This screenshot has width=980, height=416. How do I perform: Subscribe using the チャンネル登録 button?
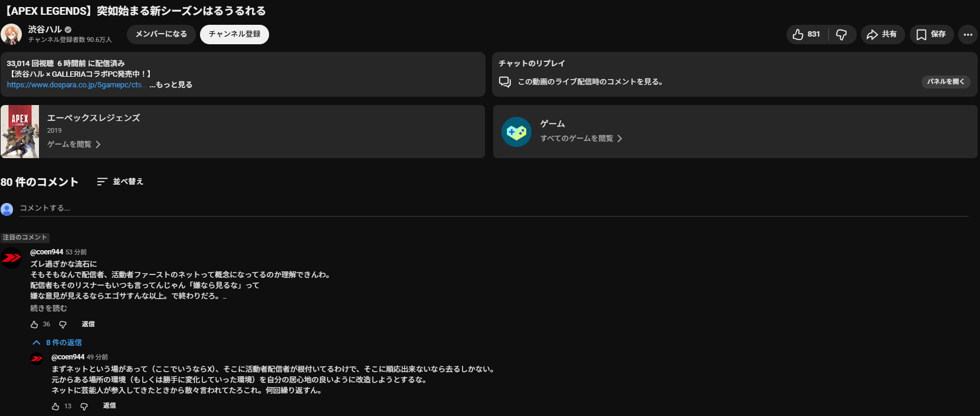click(x=234, y=34)
